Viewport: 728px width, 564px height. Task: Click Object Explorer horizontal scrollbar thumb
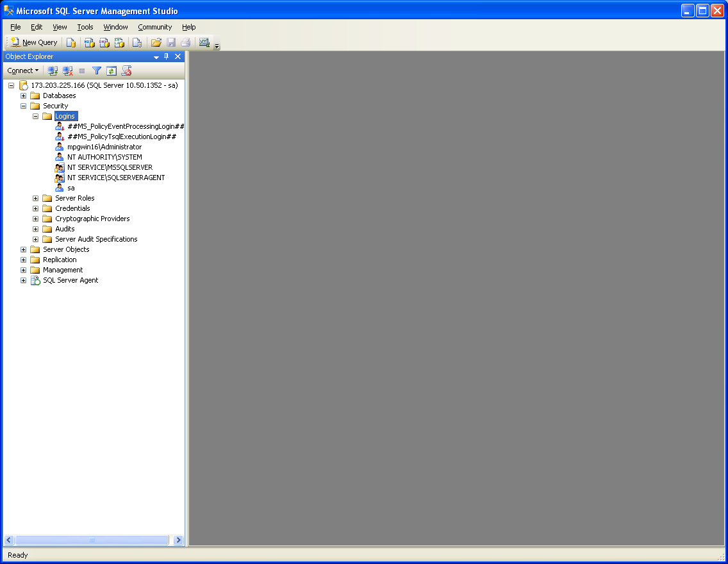[92, 540]
